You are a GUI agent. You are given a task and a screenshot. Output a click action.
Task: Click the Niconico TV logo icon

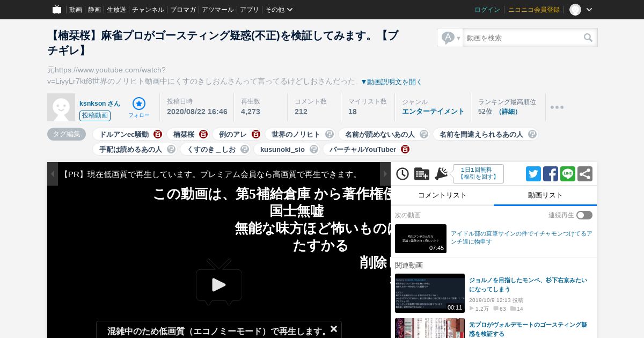pos(57,10)
